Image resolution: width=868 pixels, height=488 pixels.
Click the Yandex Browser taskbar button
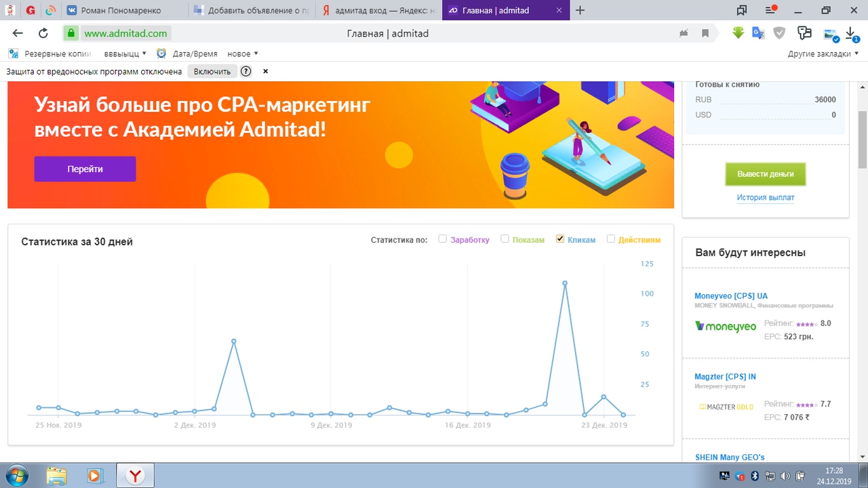click(x=136, y=476)
